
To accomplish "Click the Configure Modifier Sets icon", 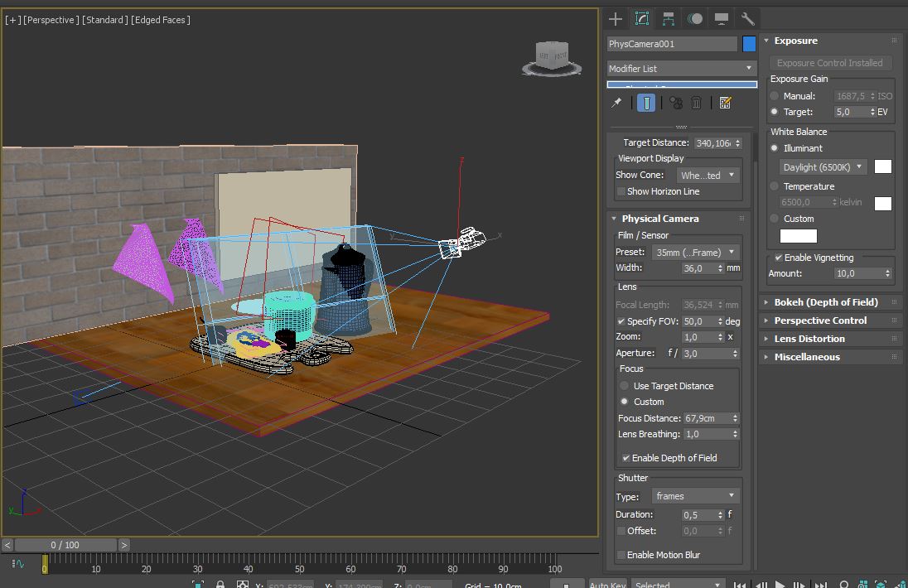I will 726,103.
